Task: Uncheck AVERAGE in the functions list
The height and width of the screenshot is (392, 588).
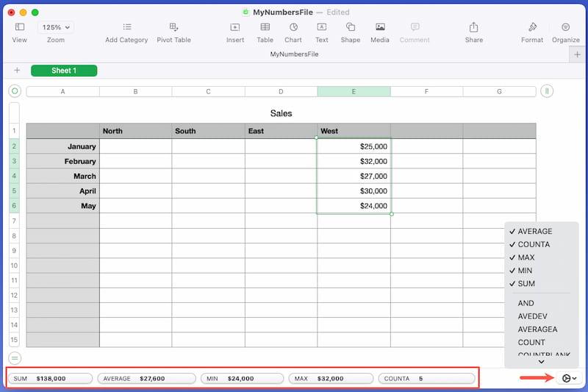Action: 534,232
